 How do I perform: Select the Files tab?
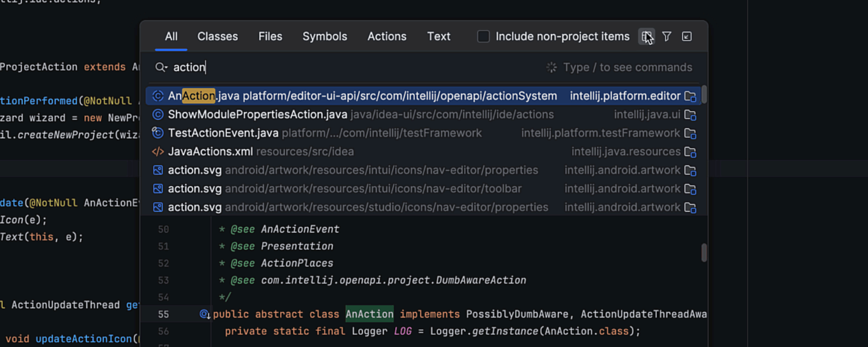270,36
